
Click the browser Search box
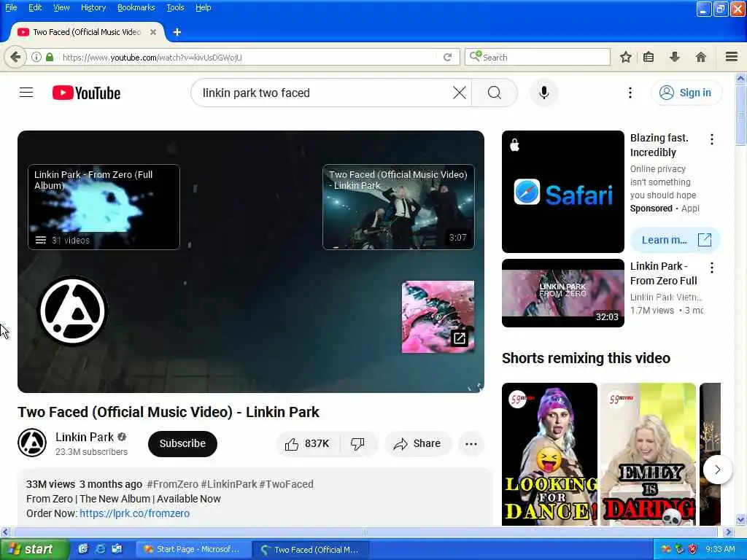point(538,57)
